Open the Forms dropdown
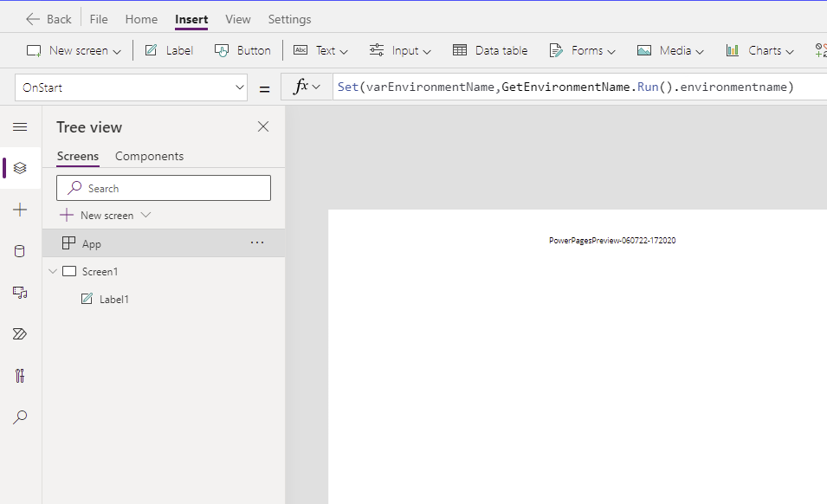 pyautogui.click(x=582, y=50)
